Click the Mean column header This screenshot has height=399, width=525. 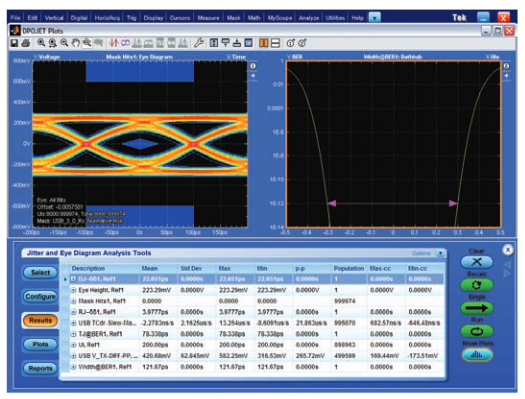pyautogui.click(x=149, y=268)
